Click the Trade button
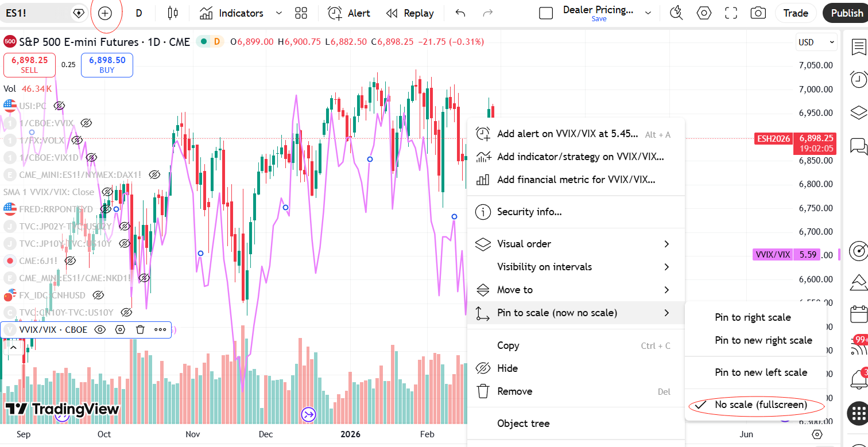The image size is (868, 447). pyautogui.click(x=796, y=13)
